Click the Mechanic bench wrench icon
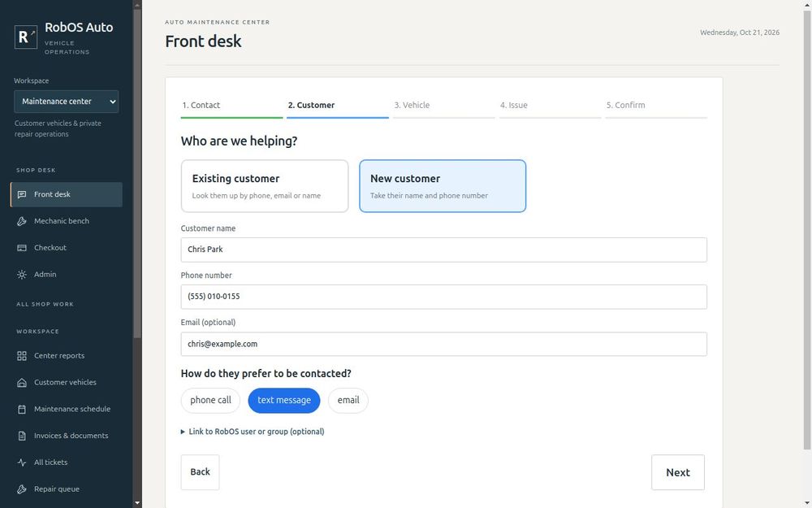This screenshot has width=812, height=508. (x=22, y=221)
